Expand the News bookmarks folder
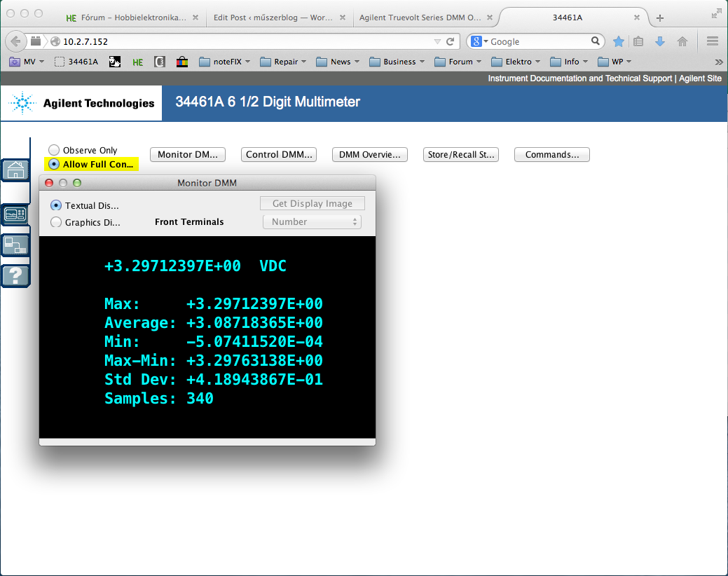728x576 pixels. 338,62
